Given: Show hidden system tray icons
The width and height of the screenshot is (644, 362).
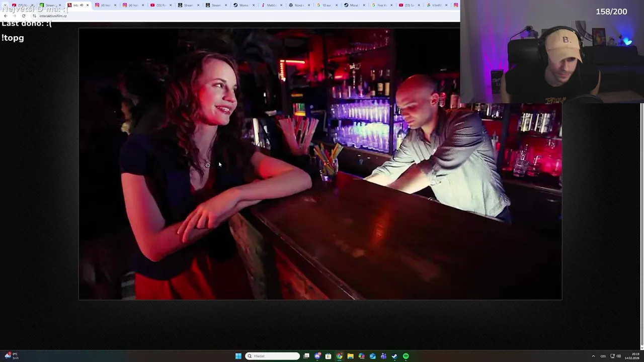Looking at the screenshot, I should pos(593,356).
